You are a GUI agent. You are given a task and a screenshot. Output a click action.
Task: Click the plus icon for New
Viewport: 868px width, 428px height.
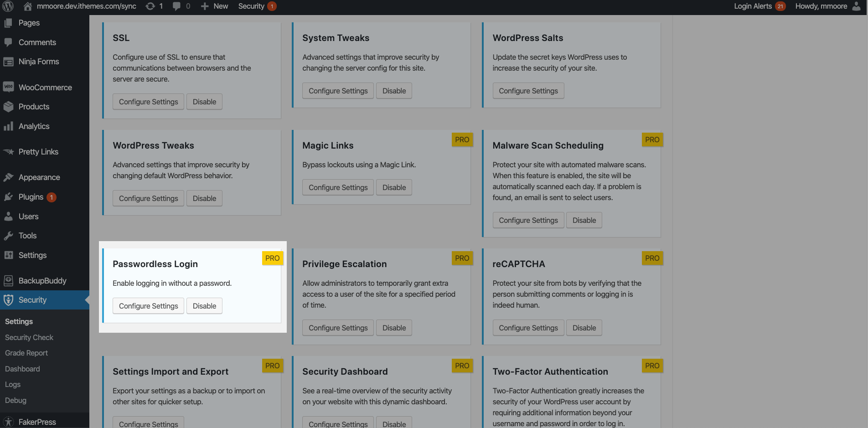pyautogui.click(x=205, y=6)
